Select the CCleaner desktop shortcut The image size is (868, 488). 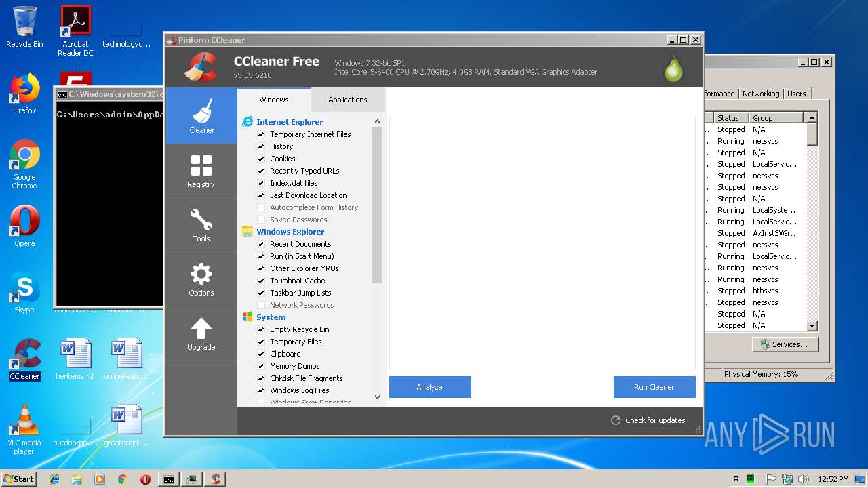(24, 359)
